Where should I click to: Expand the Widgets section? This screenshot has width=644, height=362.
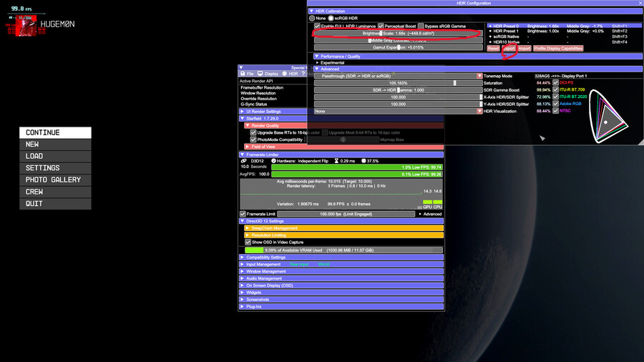pos(341,293)
